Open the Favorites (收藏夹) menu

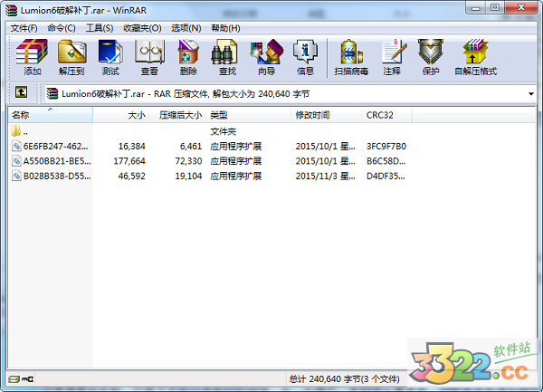(x=142, y=28)
